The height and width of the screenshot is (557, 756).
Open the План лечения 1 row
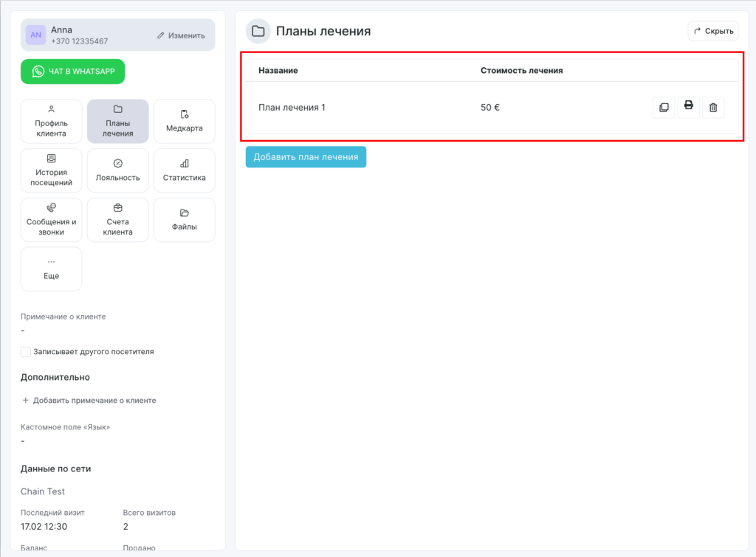292,108
